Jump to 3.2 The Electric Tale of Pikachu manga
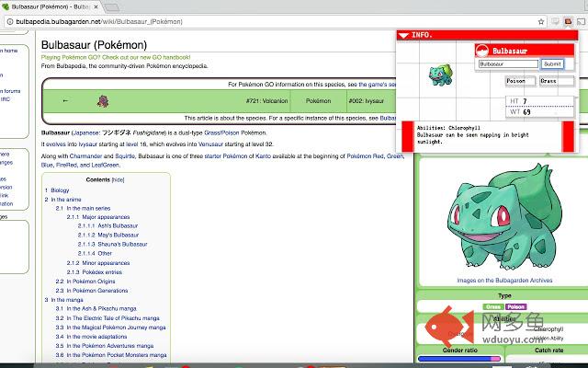 pos(107,318)
